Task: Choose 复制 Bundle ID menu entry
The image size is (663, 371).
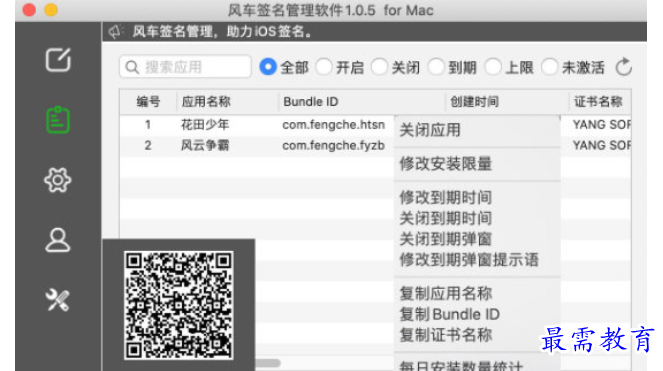Action: tap(449, 314)
